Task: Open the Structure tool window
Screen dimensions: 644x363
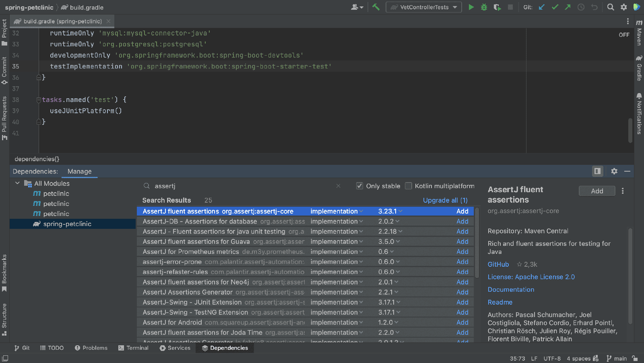Action: click(4, 319)
